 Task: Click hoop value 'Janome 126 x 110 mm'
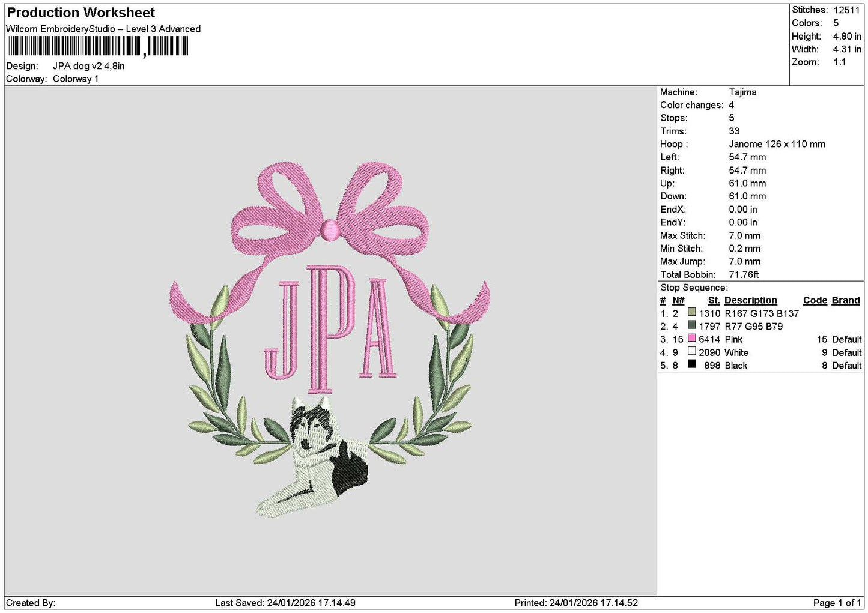pos(777,144)
